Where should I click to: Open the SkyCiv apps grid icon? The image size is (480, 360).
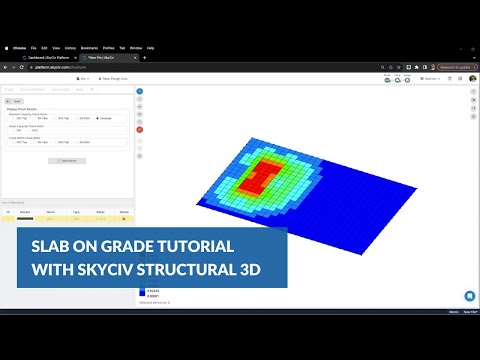pos(460,79)
